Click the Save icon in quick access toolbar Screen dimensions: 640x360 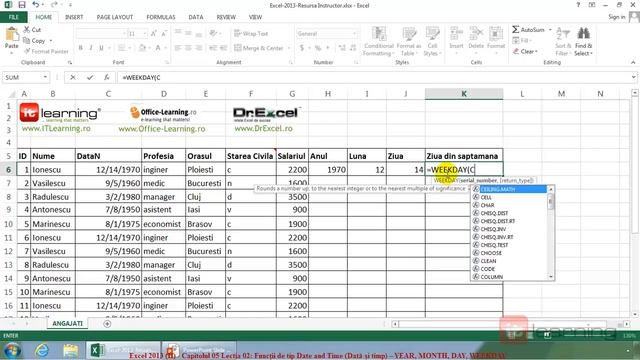coord(22,5)
